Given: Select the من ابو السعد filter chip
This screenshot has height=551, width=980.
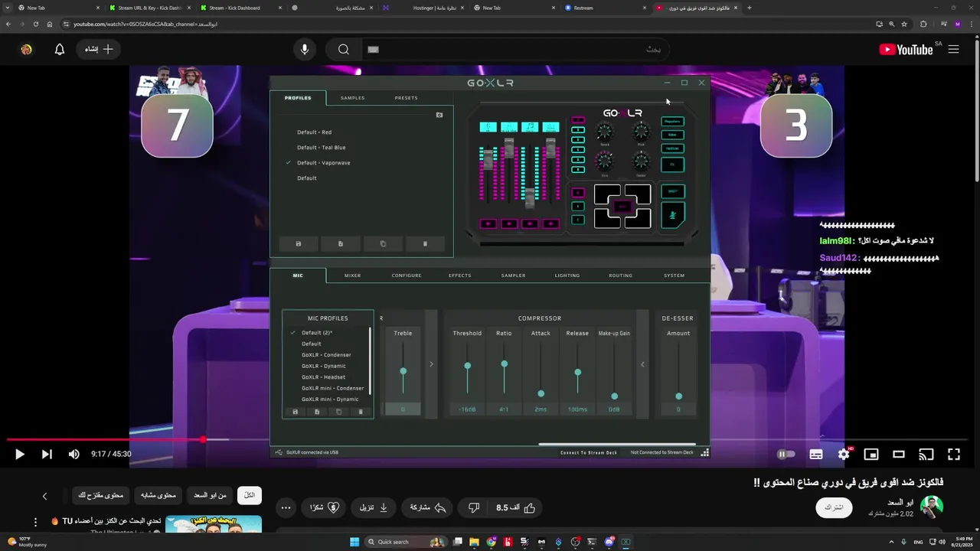Looking at the screenshot, I should coord(210,495).
